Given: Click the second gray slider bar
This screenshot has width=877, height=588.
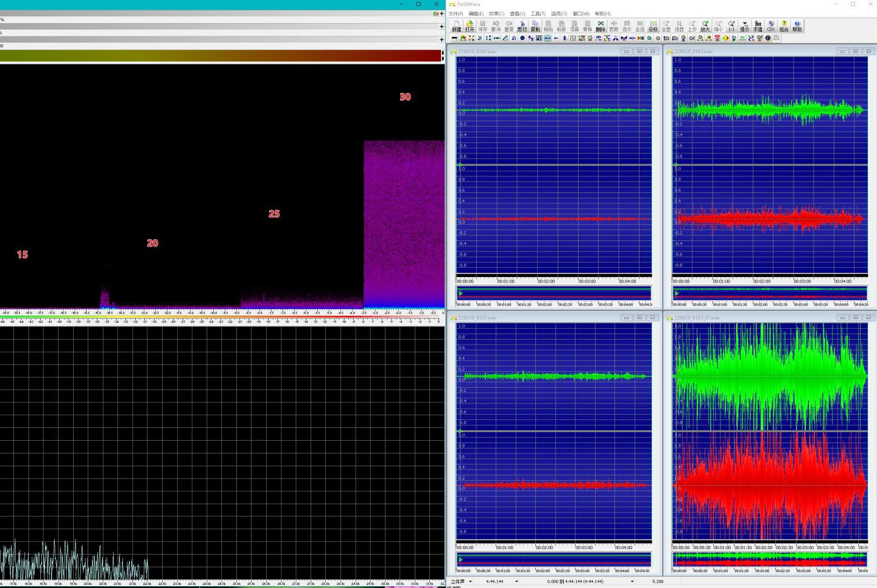Looking at the screenshot, I should click(x=219, y=27).
